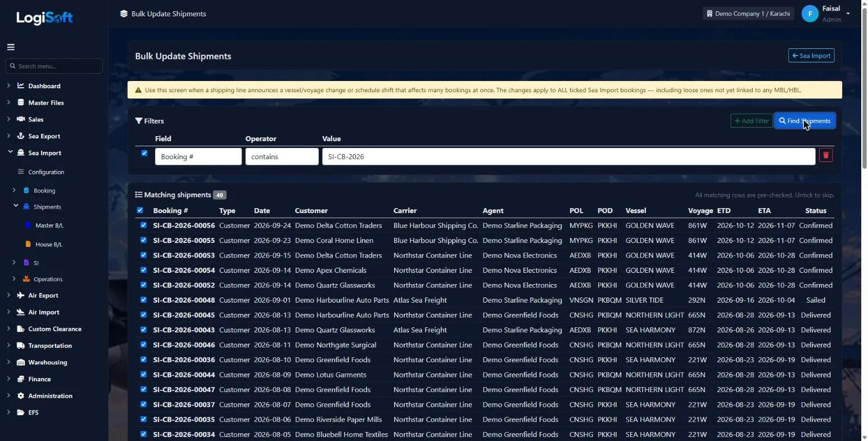
Task: Click the Transportation truck icon
Action: (x=21, y=346)
